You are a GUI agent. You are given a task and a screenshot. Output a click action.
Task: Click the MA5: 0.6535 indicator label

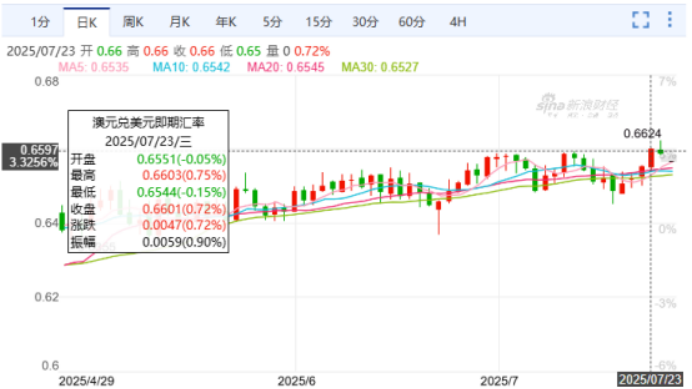coord(94,67)
